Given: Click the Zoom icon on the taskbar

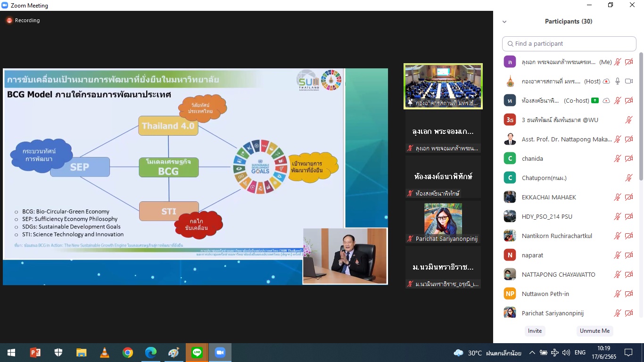Looking at the screenshot, I should 220,353.
